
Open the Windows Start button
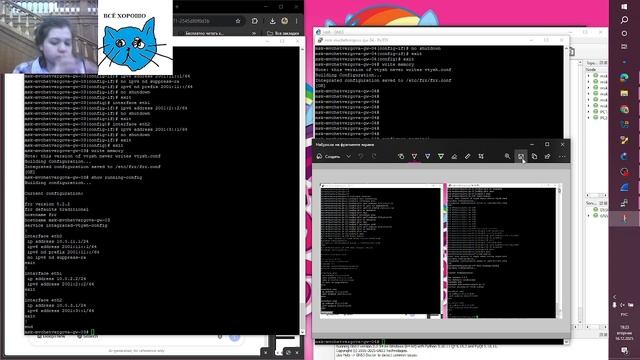pyautogui.click(x=624, y=7)
